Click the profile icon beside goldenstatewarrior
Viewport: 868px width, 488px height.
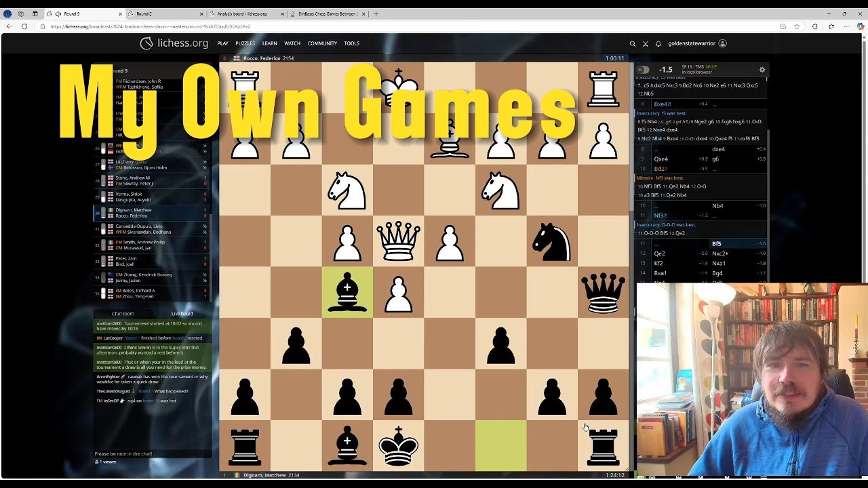click(722, 43)
